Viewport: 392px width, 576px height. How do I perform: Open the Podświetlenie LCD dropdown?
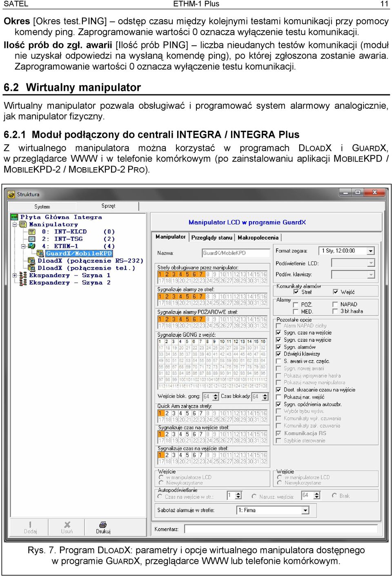pyautogui.click(x=371, y=263)
